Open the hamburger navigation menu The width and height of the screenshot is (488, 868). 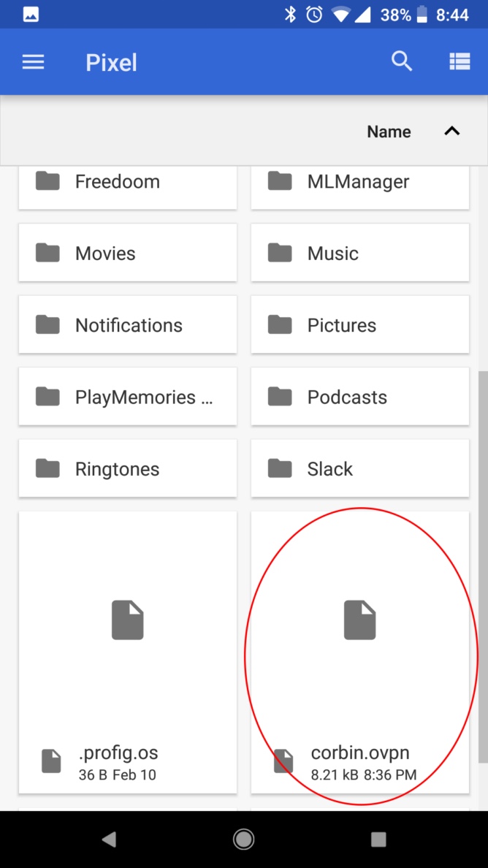tap(34, 62)
